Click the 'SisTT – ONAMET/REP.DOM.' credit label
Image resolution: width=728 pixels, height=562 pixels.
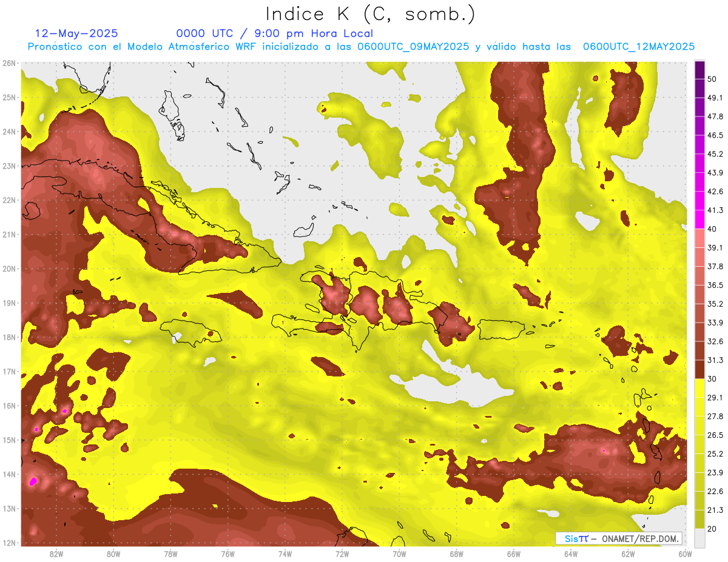click(619, 538)
